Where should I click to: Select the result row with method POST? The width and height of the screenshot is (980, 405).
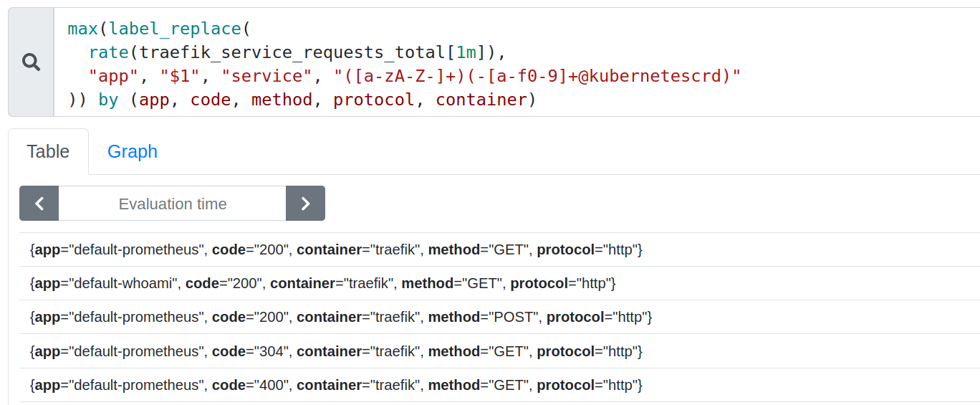(341, 317)
